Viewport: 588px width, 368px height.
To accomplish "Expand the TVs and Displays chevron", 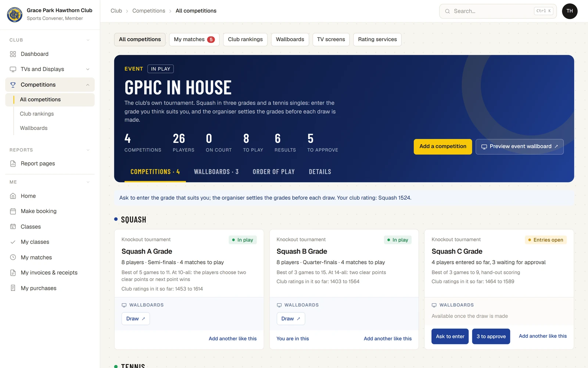I will [x=88, y=69].
